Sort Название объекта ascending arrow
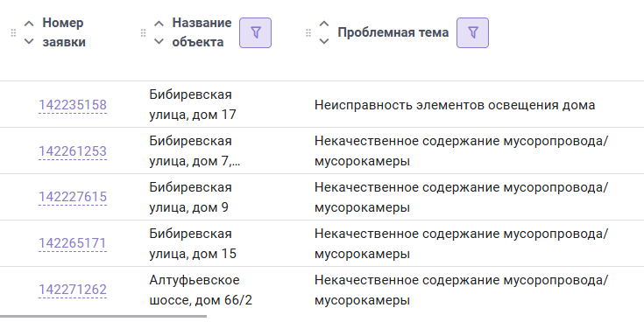Viewport: 644px width, 329px height. (159, 24)
